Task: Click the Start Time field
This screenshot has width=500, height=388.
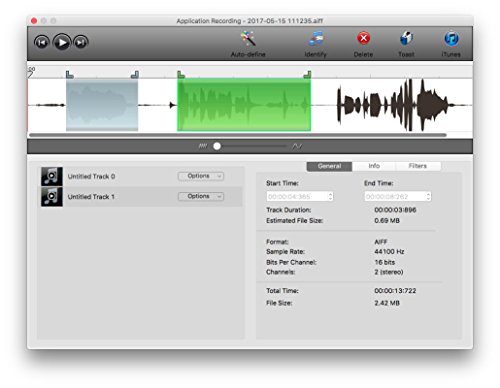Action: tap(297, 196)
